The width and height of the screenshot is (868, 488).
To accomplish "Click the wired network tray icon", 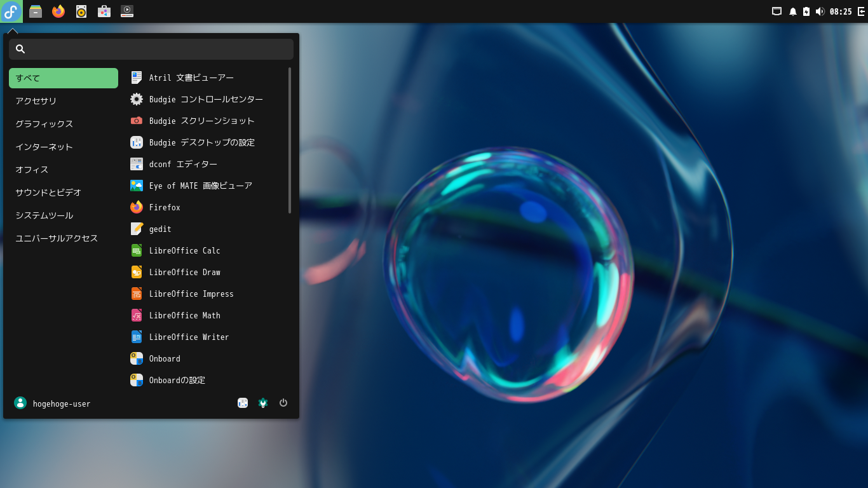I will pos(776,11).
